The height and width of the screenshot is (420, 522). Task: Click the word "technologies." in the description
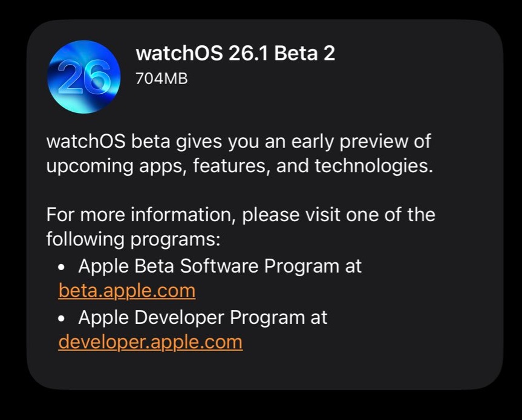pos(374,166)
